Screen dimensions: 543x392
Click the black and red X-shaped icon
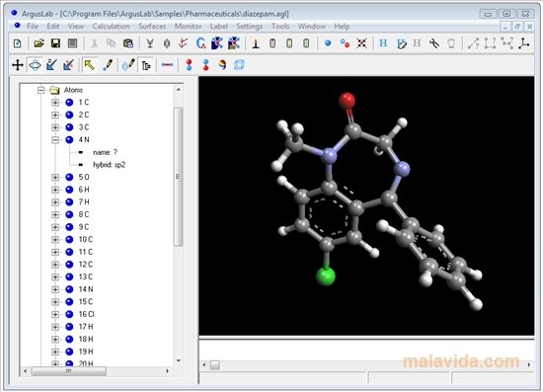(361, 43)
